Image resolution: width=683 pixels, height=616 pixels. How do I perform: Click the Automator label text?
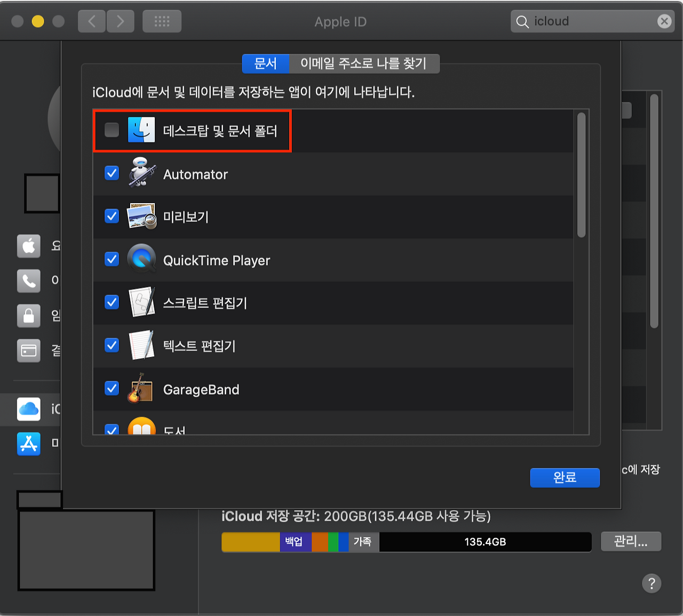(x=195, y=174)
